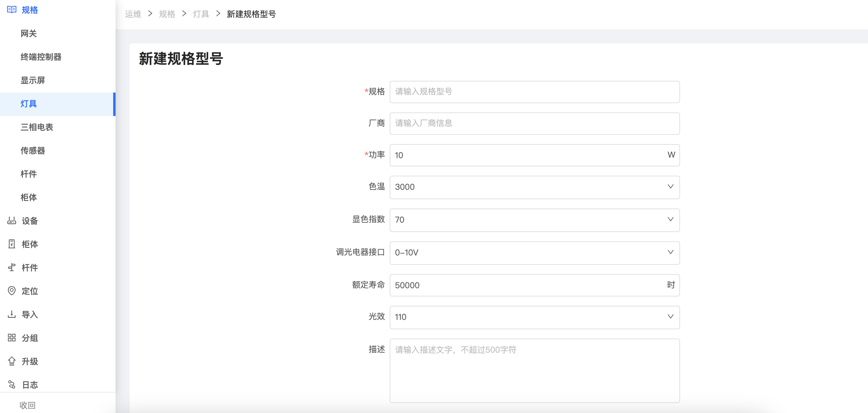This screenshot has height=413, width=868.
Task: Open the 分组 main menu
Action: tap(30, 338)
